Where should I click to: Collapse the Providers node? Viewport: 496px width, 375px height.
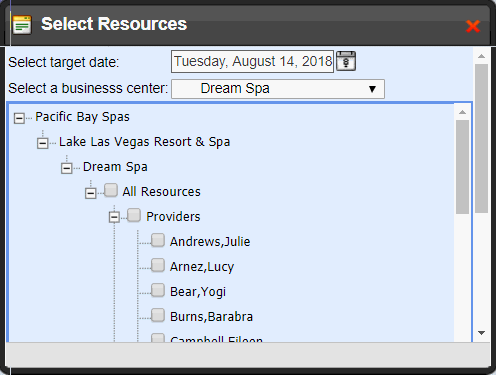tap(114, 217)
